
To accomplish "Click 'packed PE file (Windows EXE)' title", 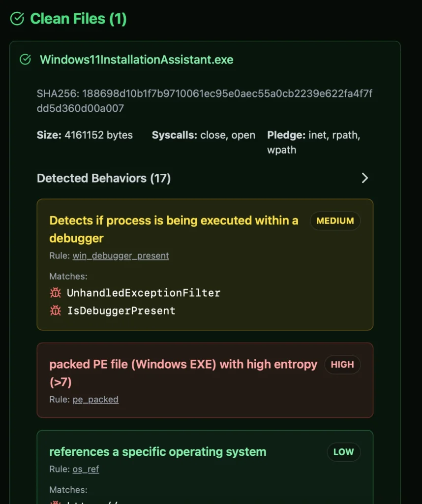I will point(183,373).
